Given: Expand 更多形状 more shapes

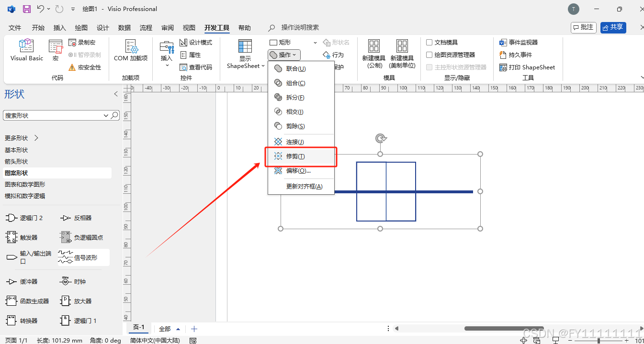Looking at the screenshot, I should (22, 138).
